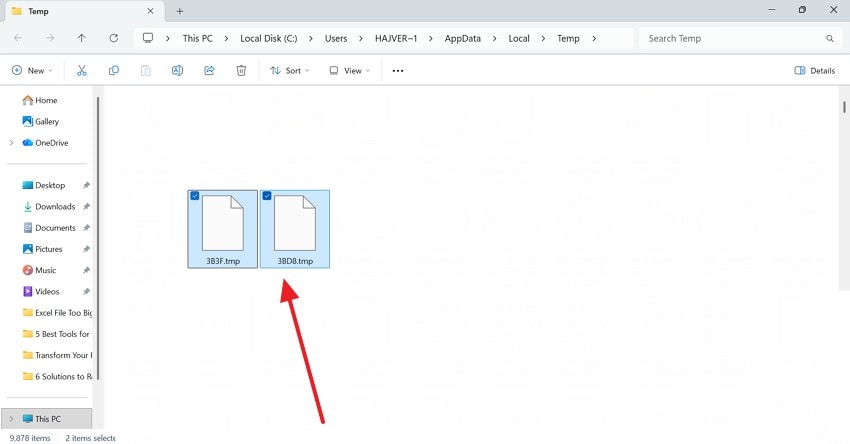The height and width of the screenshot is (444, 850).
Task: Unpin Videos using its pin icon
Action: click(86, 291)
